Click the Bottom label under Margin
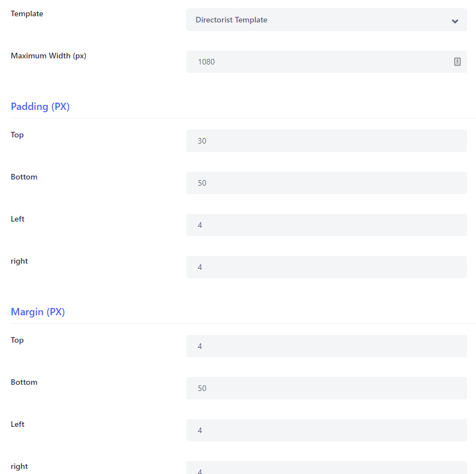476x474 pixels. pos(24,382)
